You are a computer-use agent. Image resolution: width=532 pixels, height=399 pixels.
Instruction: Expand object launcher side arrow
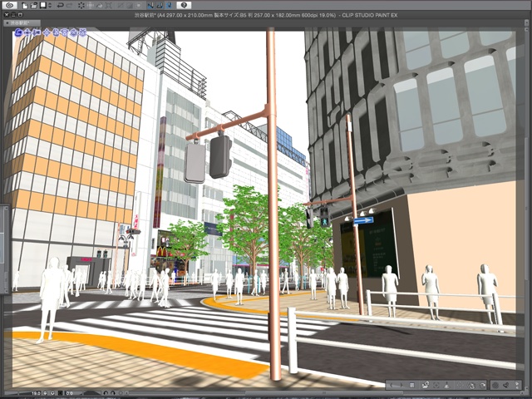[x=517, y=385]
